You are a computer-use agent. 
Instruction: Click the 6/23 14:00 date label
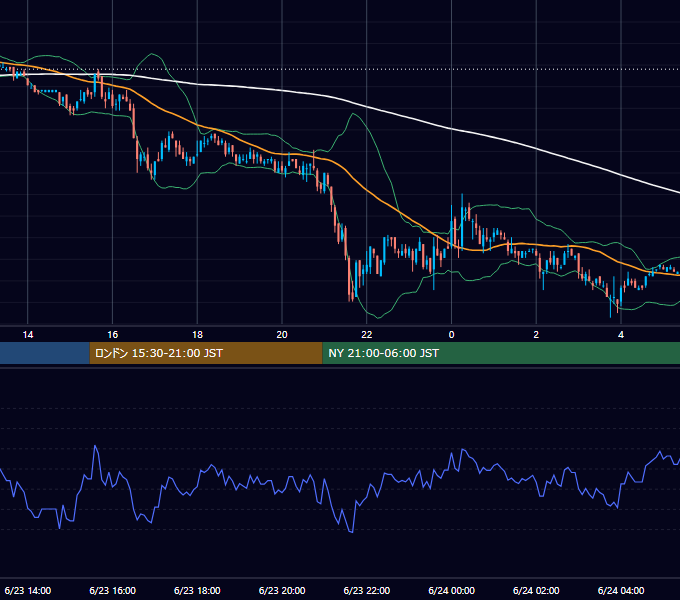(28, 590)
